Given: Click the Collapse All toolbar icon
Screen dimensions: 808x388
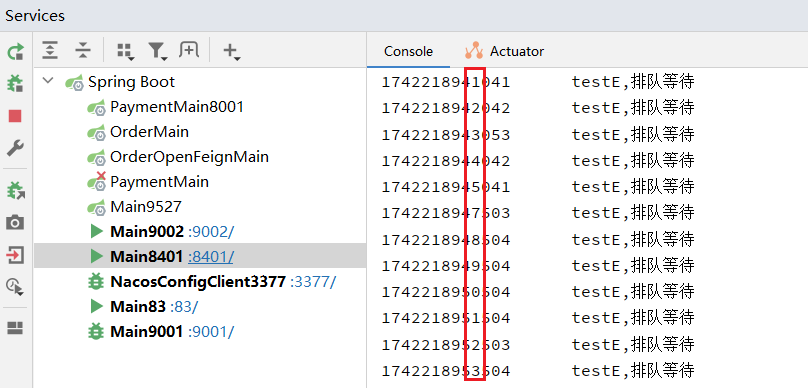Looking at the screenshot, I should [x=82, y=50].
